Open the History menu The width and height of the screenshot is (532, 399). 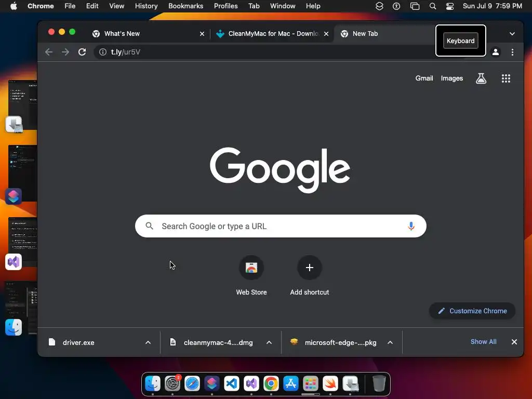click(146, 6)
